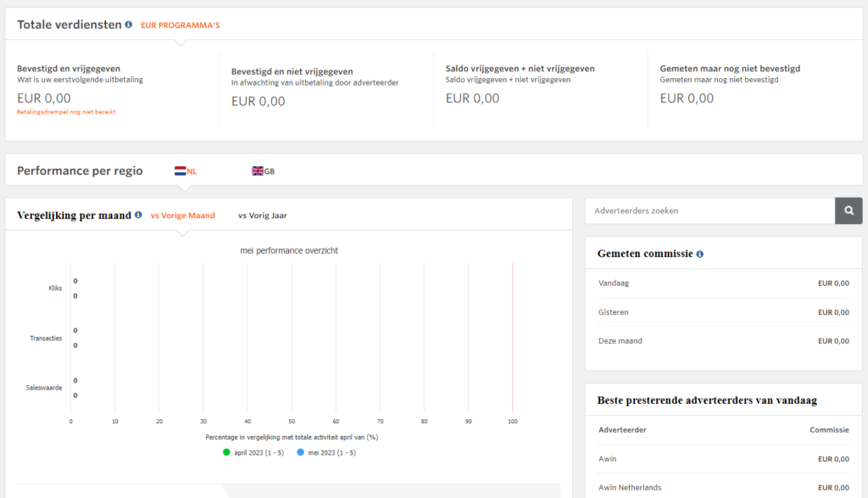The image size is (868, 498).
Task: Toggle the blue mei 2023 legend dot
Action: [300, 452]
